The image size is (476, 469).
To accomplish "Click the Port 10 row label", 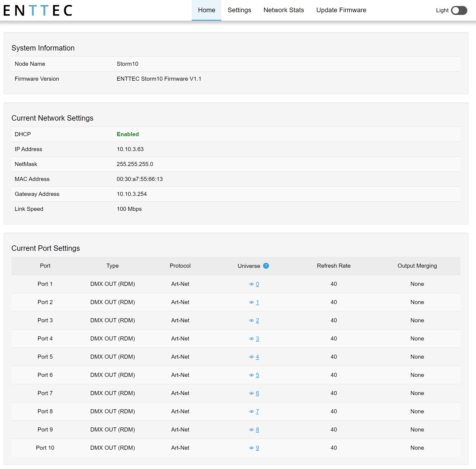I will (45, 448).
